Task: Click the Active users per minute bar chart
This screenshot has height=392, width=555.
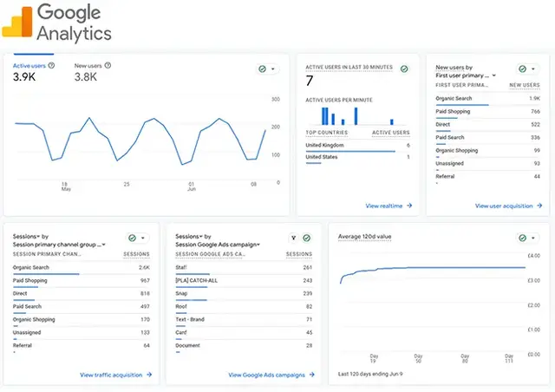Action: pyautogui.click(x=357, y=116)
